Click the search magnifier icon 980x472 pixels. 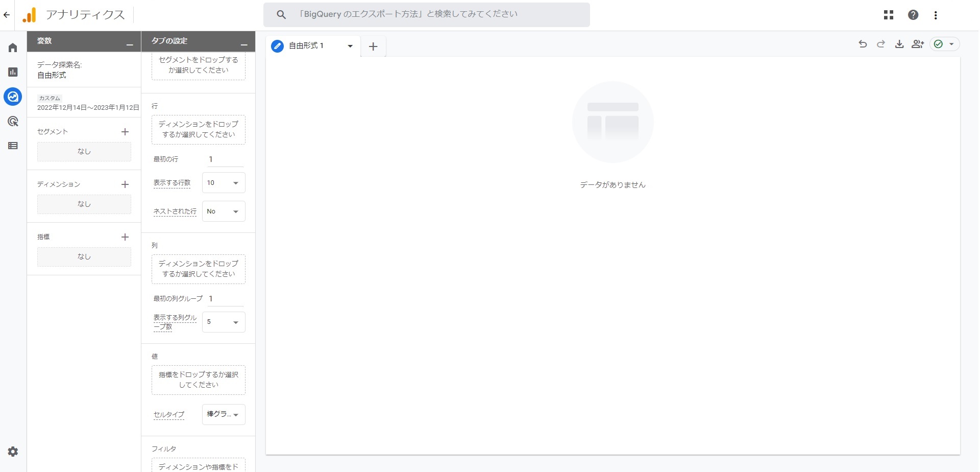(281, 15)
